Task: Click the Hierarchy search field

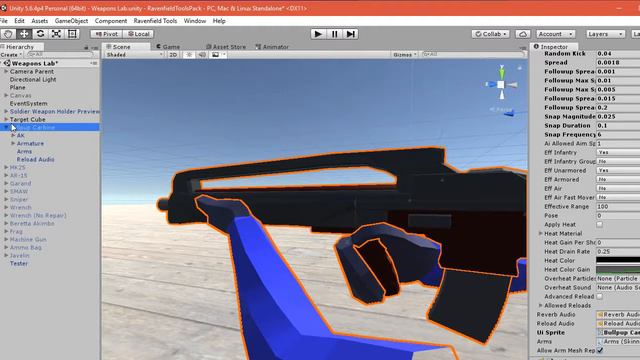Action: [x=61, y=54]
